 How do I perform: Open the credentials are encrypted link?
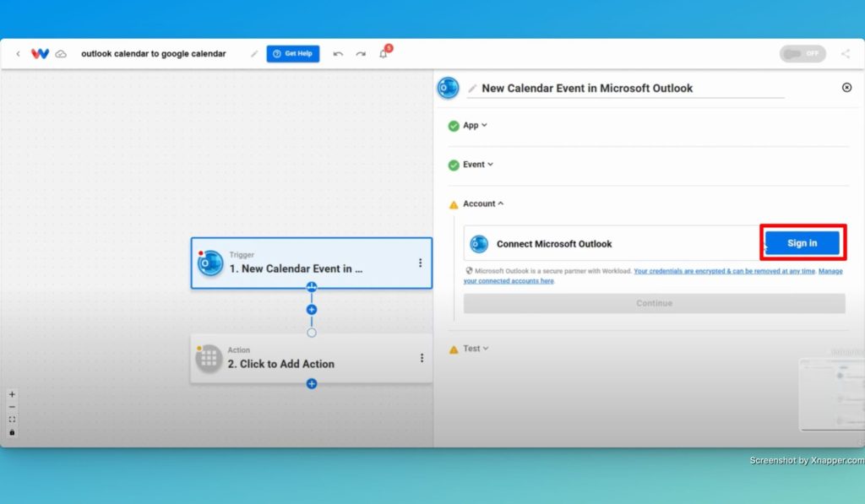724,271
